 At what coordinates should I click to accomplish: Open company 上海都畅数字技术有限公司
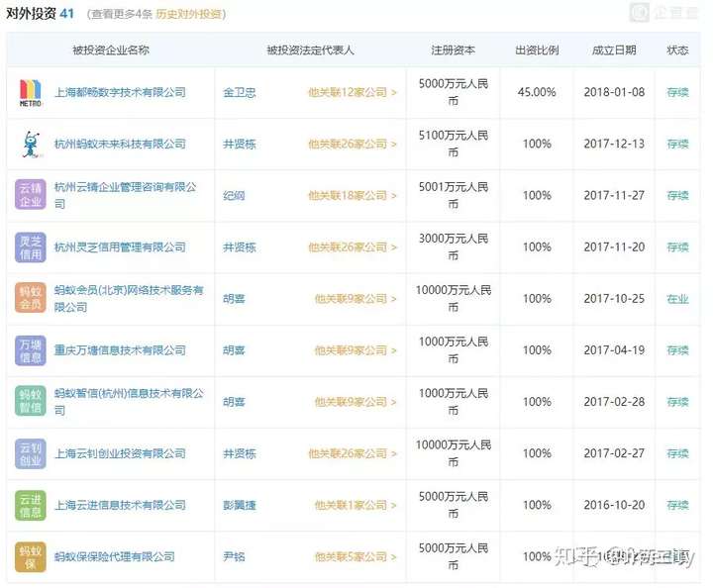coord(120,93)
